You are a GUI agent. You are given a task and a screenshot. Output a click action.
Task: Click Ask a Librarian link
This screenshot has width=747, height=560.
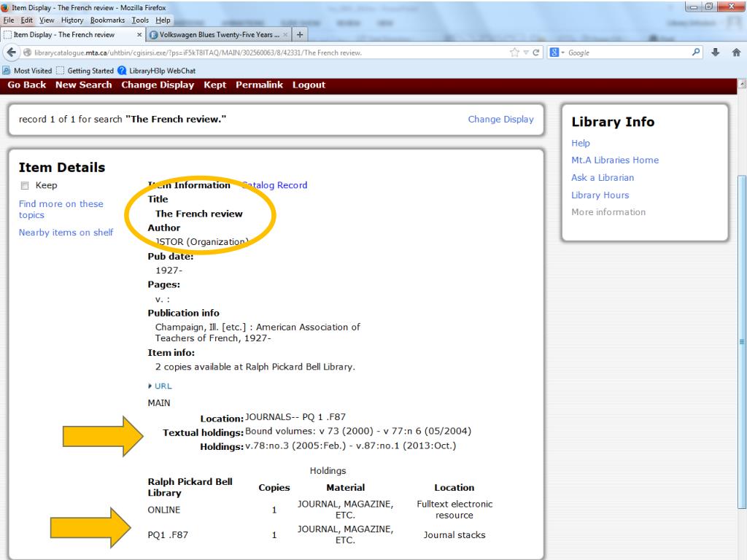pos(603,178)
